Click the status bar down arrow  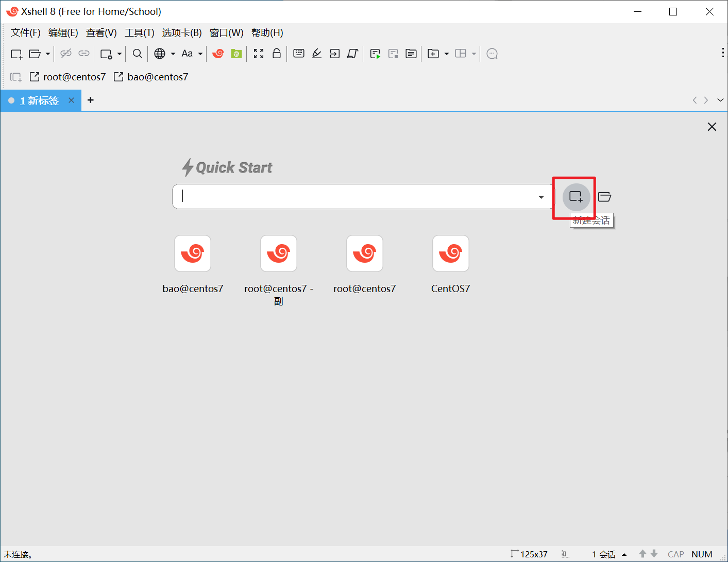click(654, 554)
